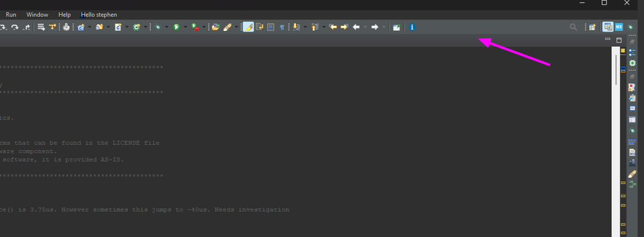Expand the Previous Annotation dropdown arrow
The height and width of the screenshot is (237, 644).
pos(324,27)
